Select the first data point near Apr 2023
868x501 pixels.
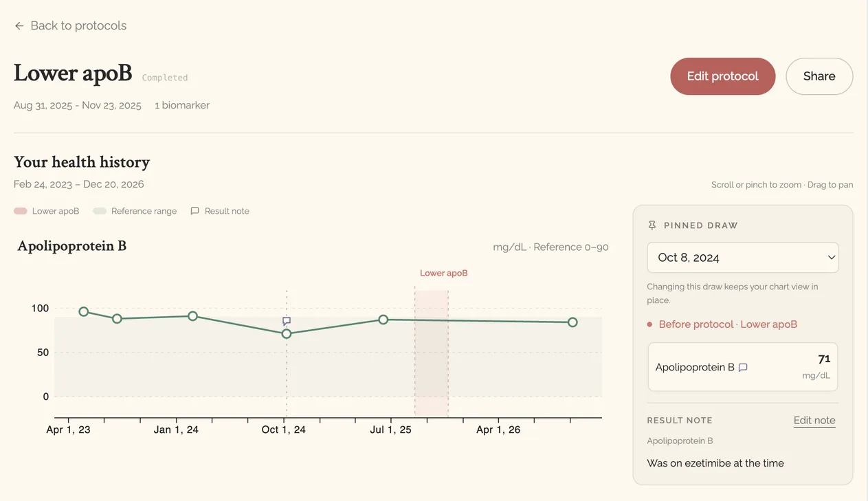coord(84,311)
